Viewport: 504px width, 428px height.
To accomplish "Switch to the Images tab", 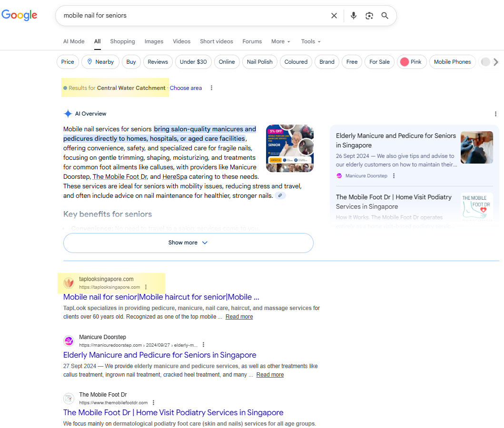I will click(x=154, y=41).
